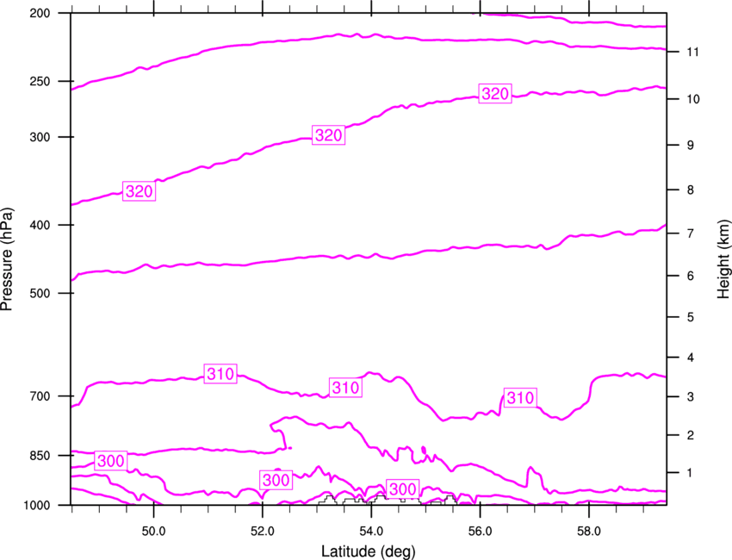Select the 1000 pressure tick label
This screenshot has height=560, width=732.
(37, 506)
